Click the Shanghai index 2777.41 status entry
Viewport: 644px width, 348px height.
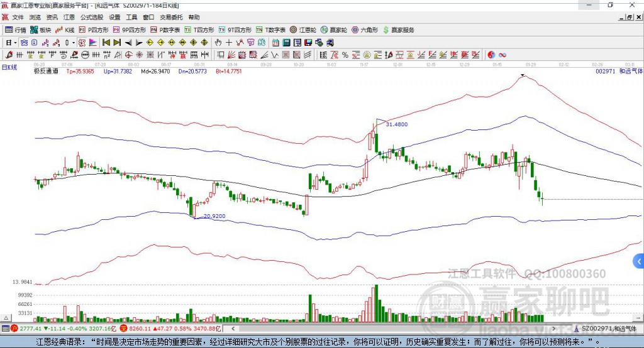point(64,329)
